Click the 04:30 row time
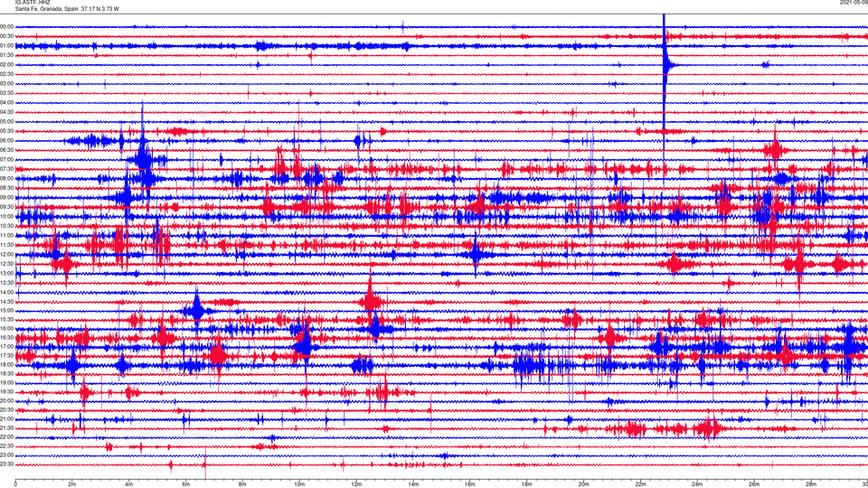The width and height of the screenshot is (868, 488). point(6,112)
